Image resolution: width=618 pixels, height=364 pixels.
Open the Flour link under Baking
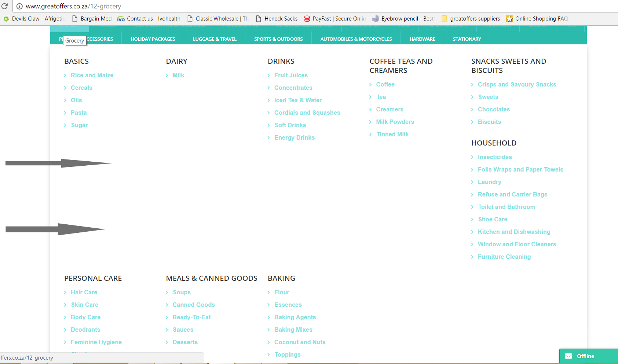tap(282, 292)
